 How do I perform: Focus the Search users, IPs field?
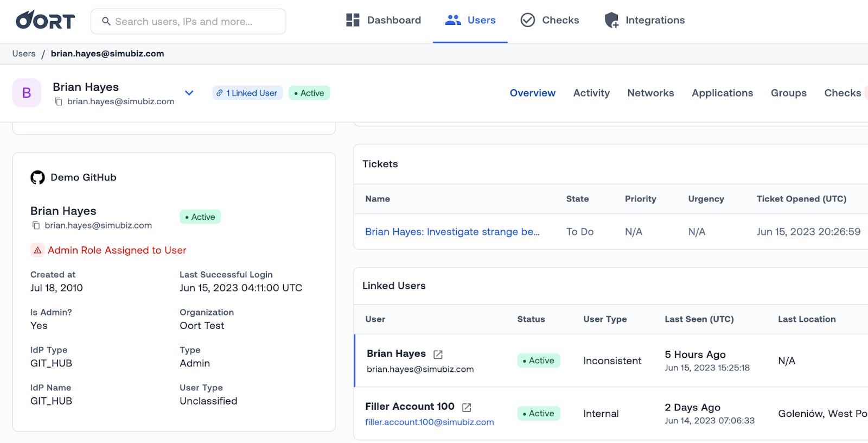point(188,21)
